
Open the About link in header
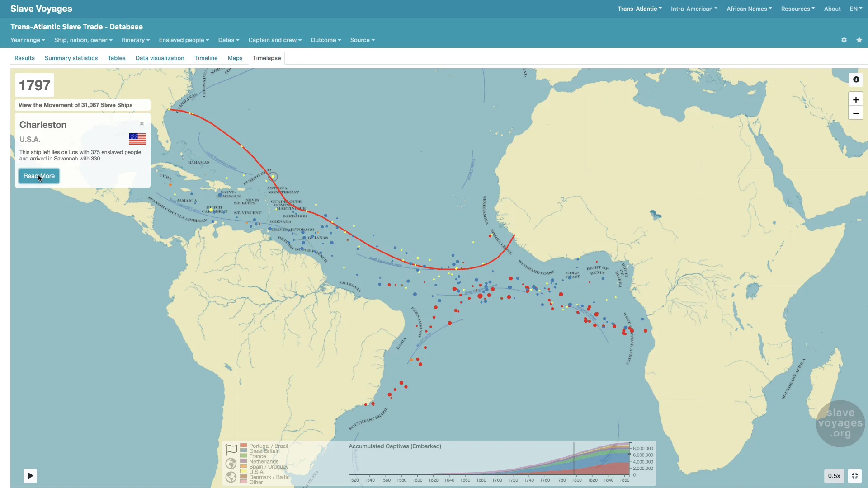pyautogui.click(x=832, y=9)
